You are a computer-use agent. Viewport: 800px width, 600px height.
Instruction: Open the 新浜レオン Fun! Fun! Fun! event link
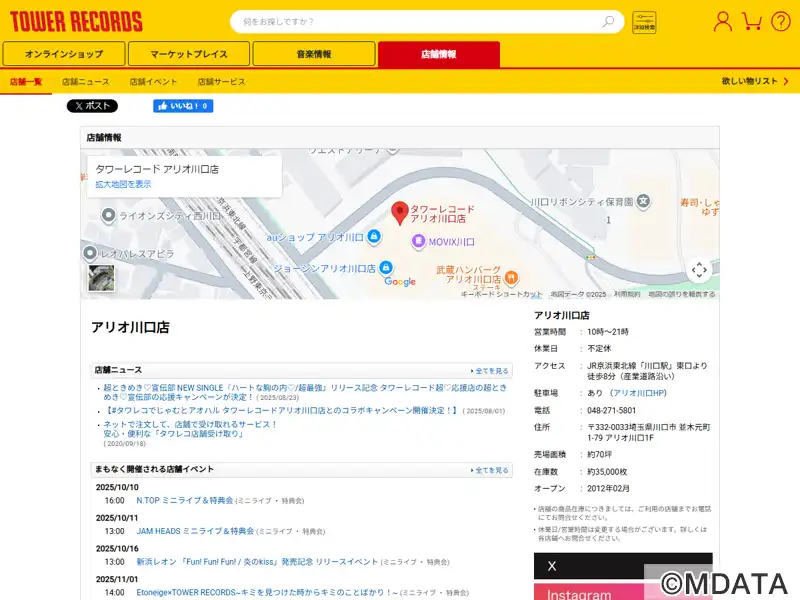pos(257,562)
